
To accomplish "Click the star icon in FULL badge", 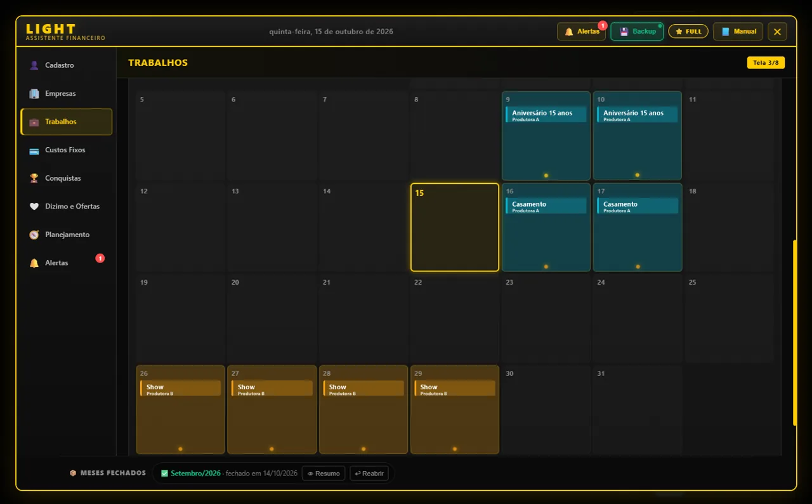I will tap(679, 31).
